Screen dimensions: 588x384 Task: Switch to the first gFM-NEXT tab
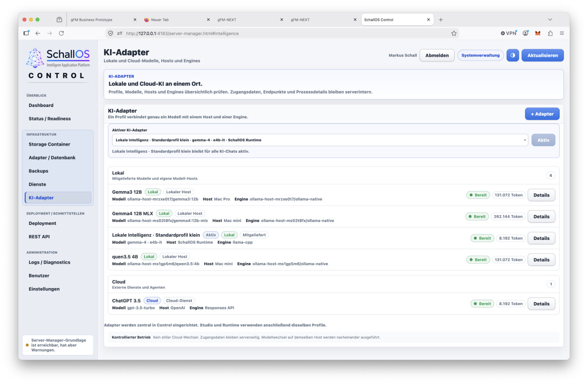pyautogui.click(x=250, y=20)
